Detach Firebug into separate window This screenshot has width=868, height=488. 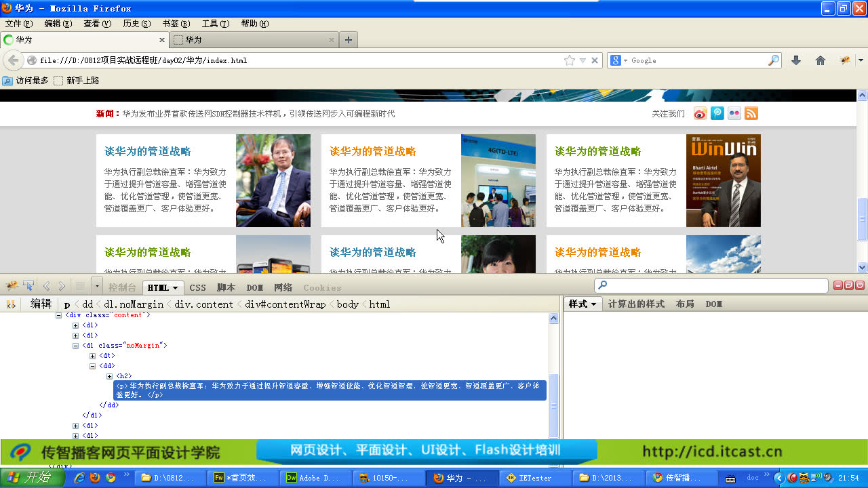coord(849,286)
